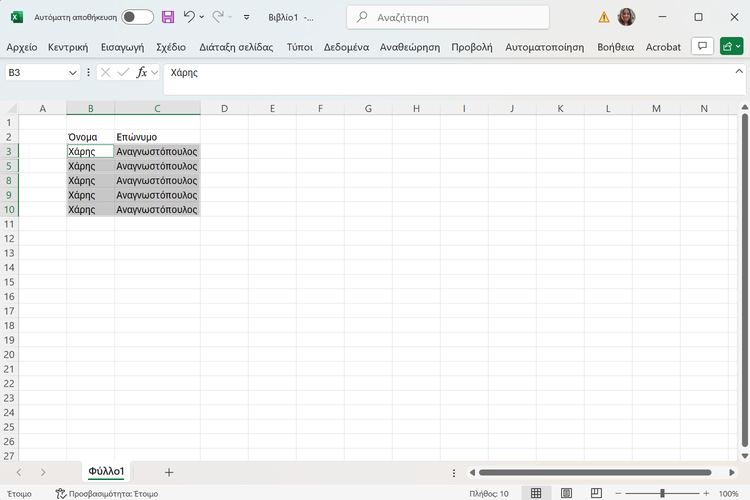Switch to Page Layout view icon

[566, 493]
